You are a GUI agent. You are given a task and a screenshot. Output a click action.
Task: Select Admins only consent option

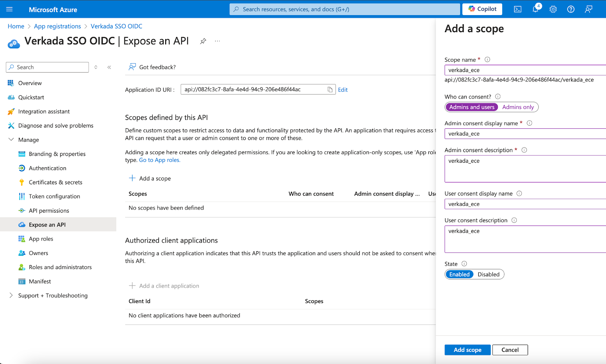click(x=518, y=107)
